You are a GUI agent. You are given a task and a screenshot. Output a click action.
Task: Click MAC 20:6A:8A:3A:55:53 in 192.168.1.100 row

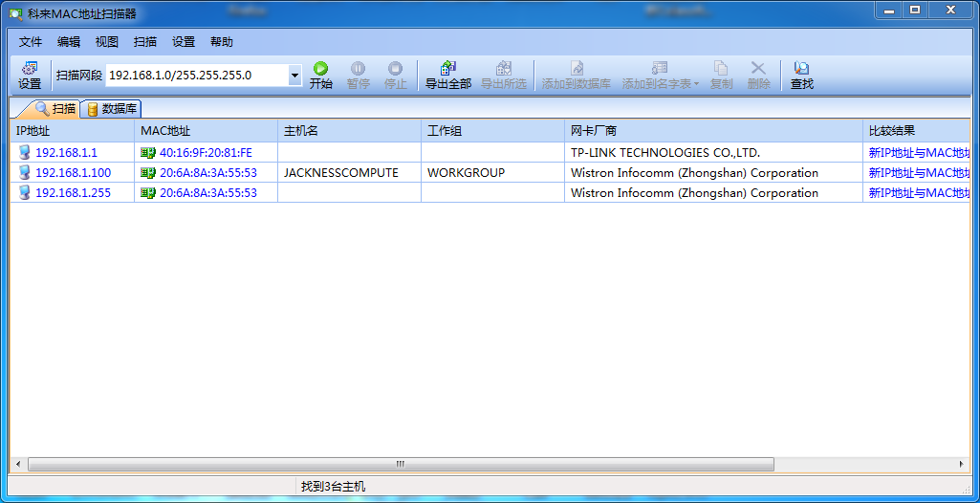pos(208,172)
